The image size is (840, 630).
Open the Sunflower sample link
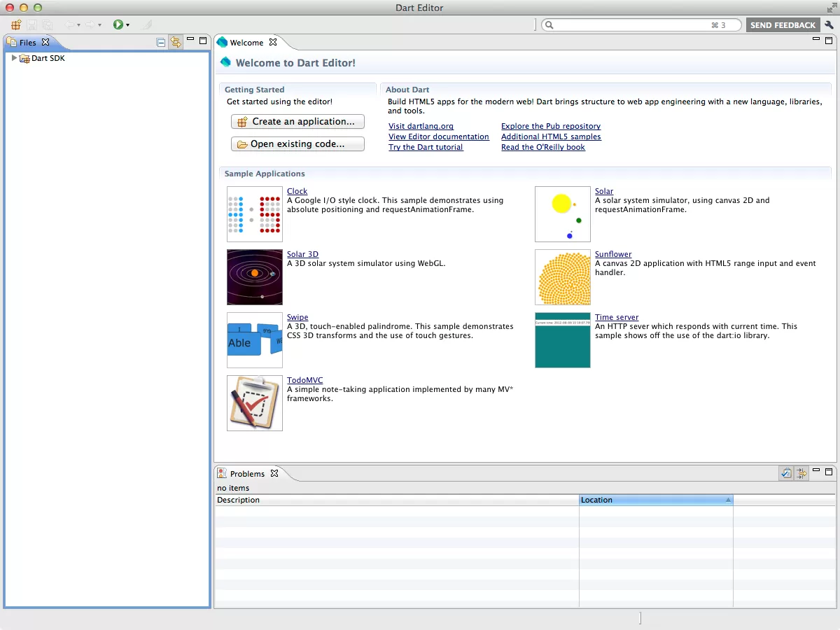[613, 254]
